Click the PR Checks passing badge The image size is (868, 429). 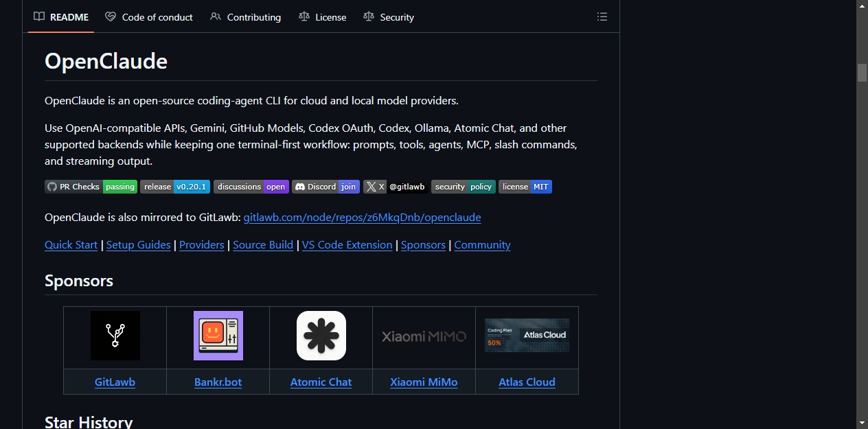point(91,187)
